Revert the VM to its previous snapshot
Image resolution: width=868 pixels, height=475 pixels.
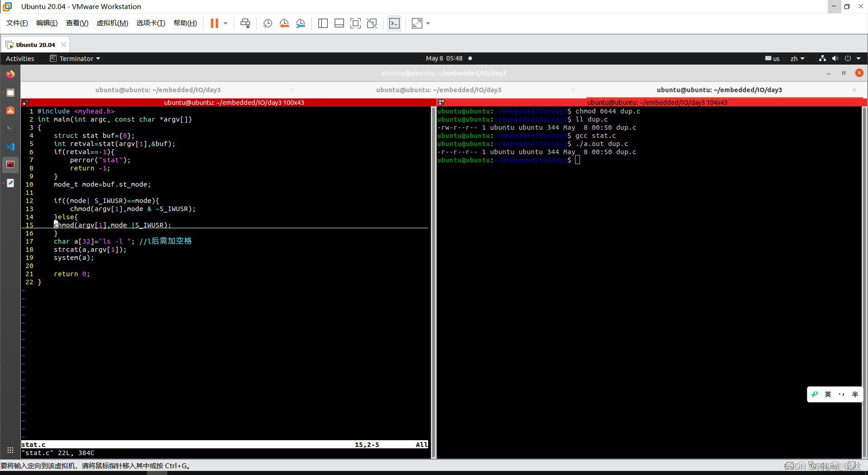coord(284,24)
